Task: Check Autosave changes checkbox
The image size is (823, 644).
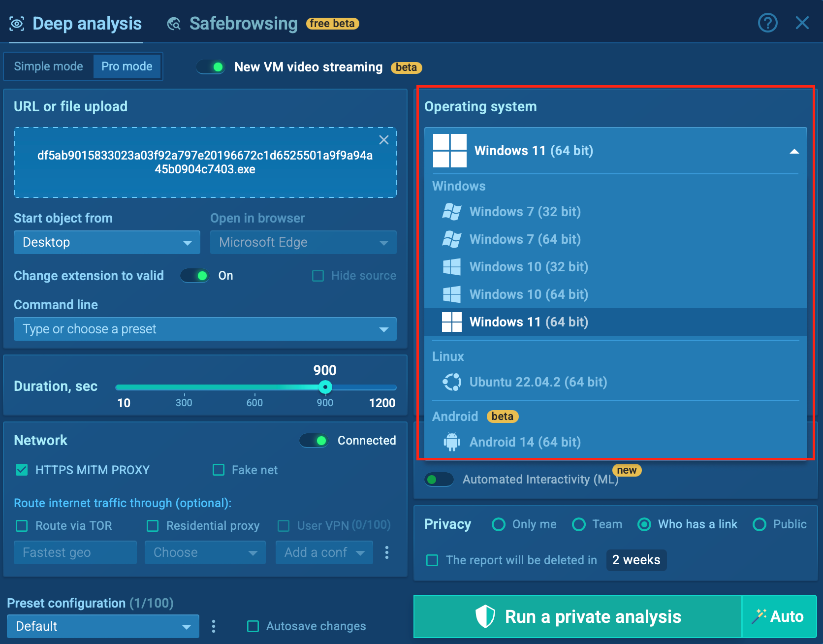Action: pyautogui.click(x=253, y=626)
